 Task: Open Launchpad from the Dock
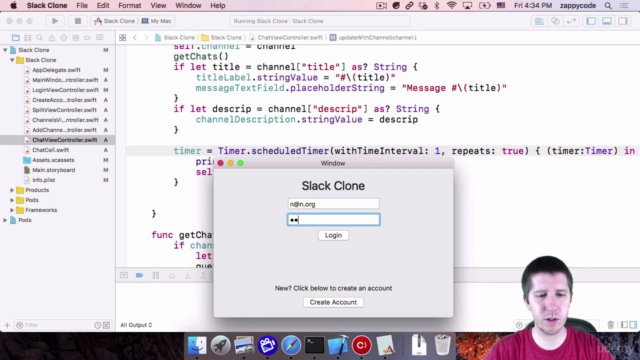point(220,345)
